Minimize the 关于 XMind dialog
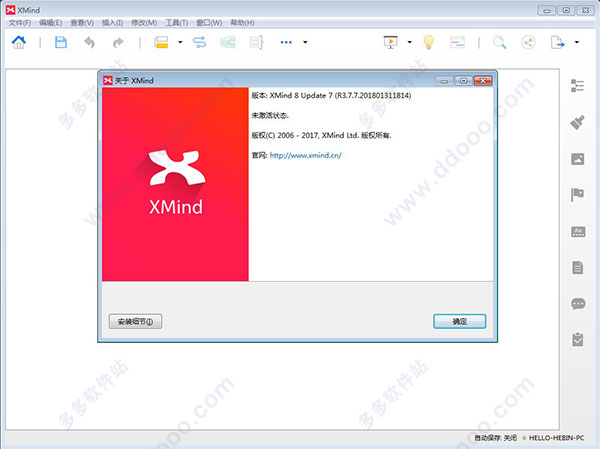 pyautogui.click(x=444, y=81)
